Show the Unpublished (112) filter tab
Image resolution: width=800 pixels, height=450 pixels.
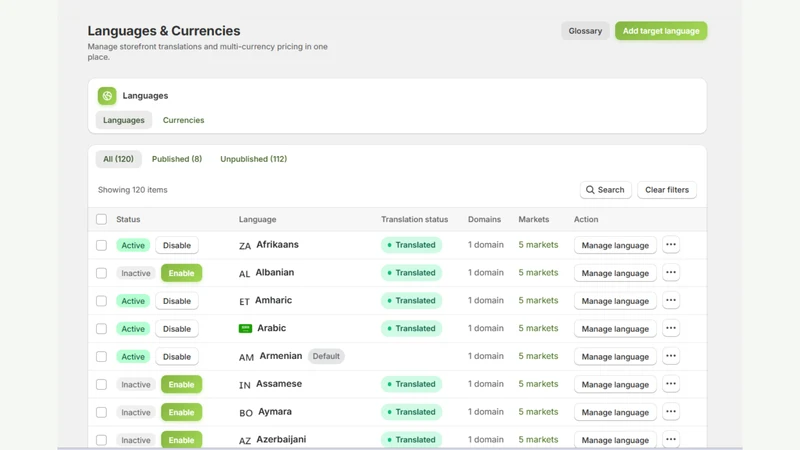tap(254, 159)
